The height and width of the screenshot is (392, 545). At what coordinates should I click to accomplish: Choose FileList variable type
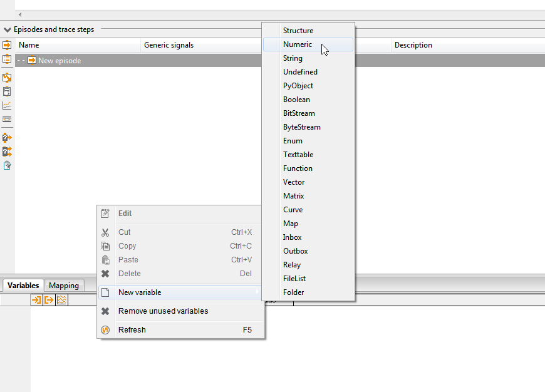coord(308,279)
